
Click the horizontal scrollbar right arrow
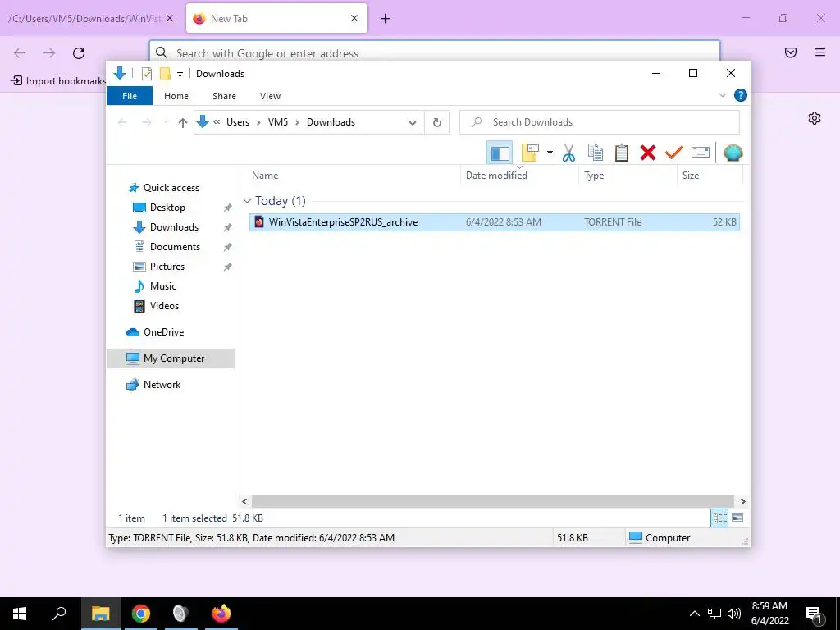(x=743, y=501)
